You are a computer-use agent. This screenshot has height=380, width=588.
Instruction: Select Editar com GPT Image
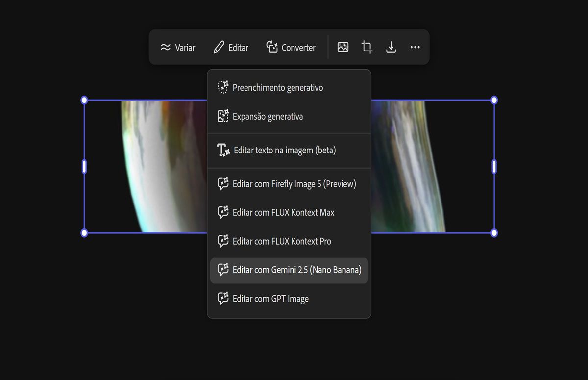(x=289, y=299)
